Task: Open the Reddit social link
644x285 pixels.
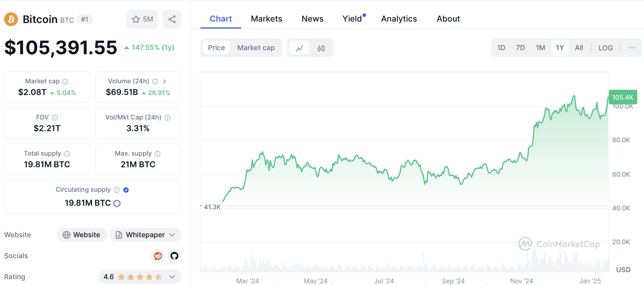Action: coord(158,256)
